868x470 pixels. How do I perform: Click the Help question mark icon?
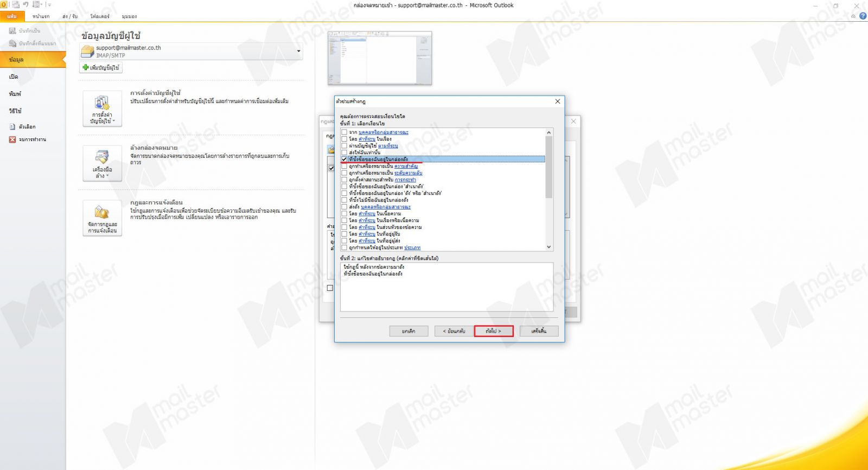(863, 16)
